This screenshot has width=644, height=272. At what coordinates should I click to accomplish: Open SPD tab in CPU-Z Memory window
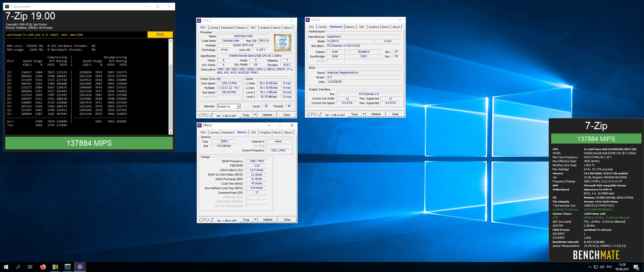click(x=254, y=132)
